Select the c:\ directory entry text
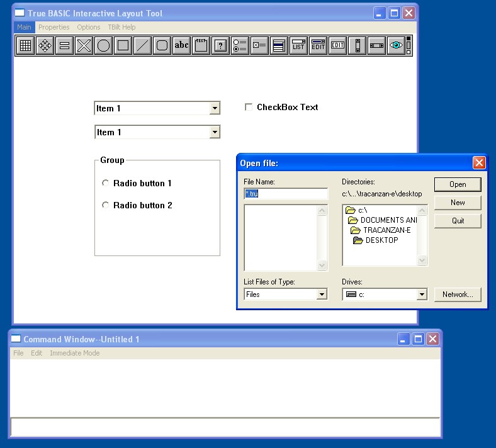 coord(363,210)
